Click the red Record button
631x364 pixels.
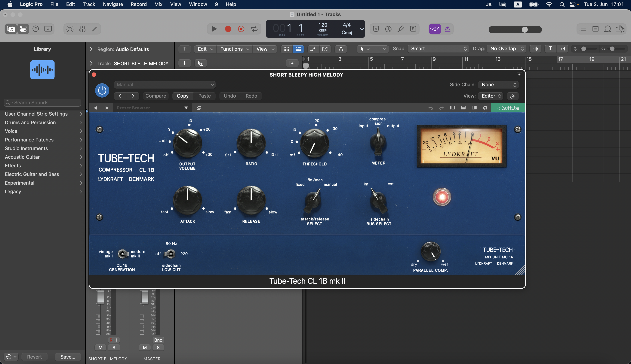(x=228, y=29)
